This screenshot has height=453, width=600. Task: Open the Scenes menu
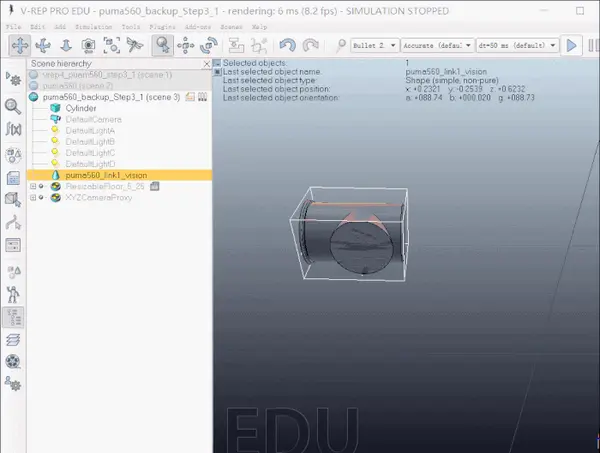[231, 27]
